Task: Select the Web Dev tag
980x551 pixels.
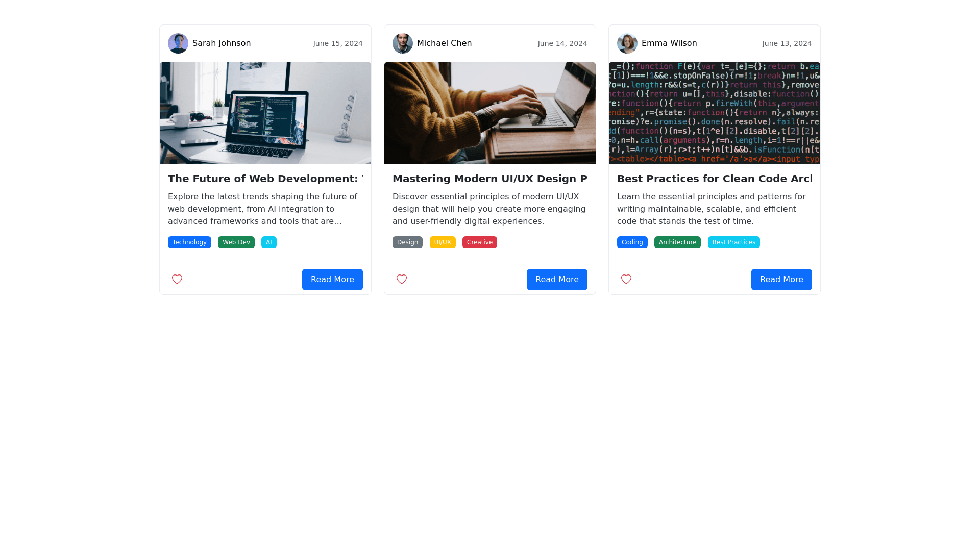Action: coord(236,242)
